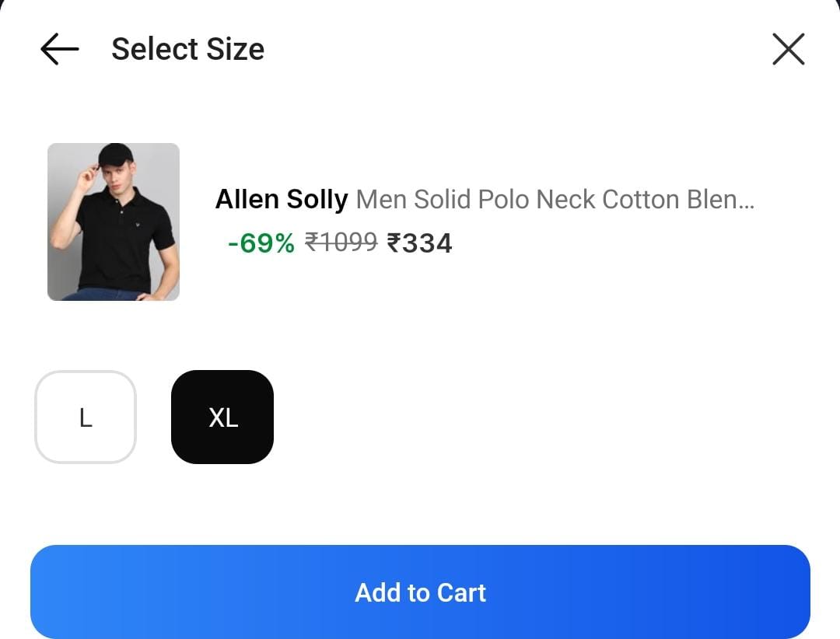Click the letter L inside size box
Viewport: 840px width, 639px height.
coord(86,418)
